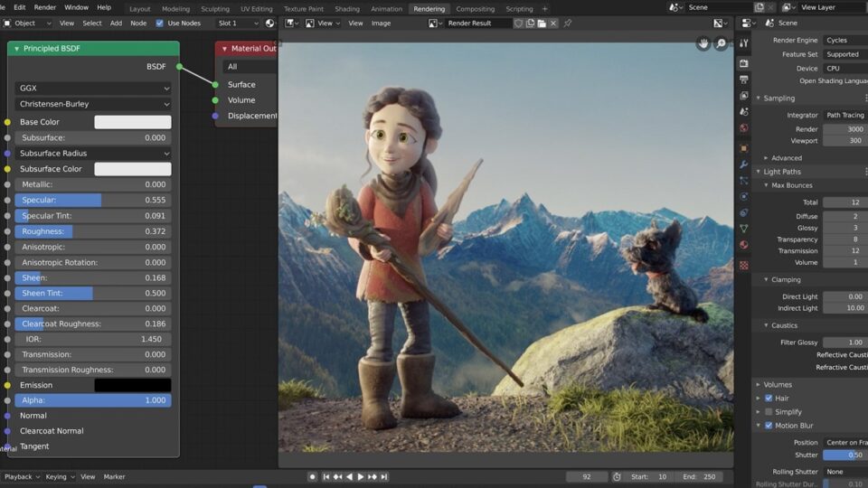Open the Scene properties tab icon
Screen dimensions: 868x488
(744, 111)
